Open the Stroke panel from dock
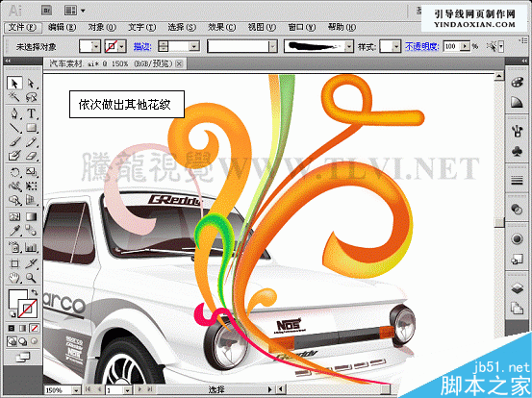Viewport: 532px width, 398px height. 517,181
